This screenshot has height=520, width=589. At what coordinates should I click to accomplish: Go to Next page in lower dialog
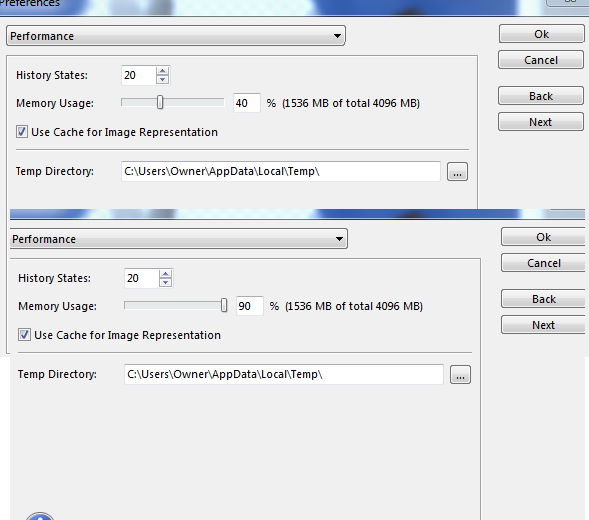[x=543, y=325]
